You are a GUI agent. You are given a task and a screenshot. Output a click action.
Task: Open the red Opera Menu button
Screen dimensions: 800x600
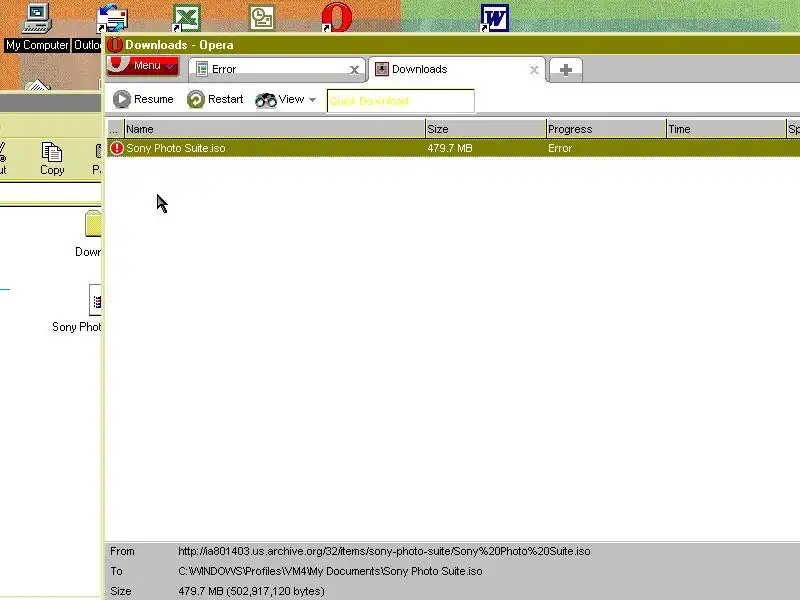click(143, 66)
